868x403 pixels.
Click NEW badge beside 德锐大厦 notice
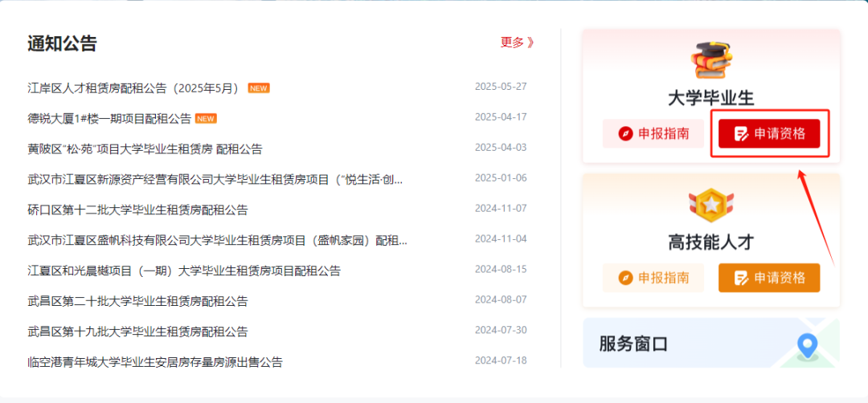(x=206, y=118)
